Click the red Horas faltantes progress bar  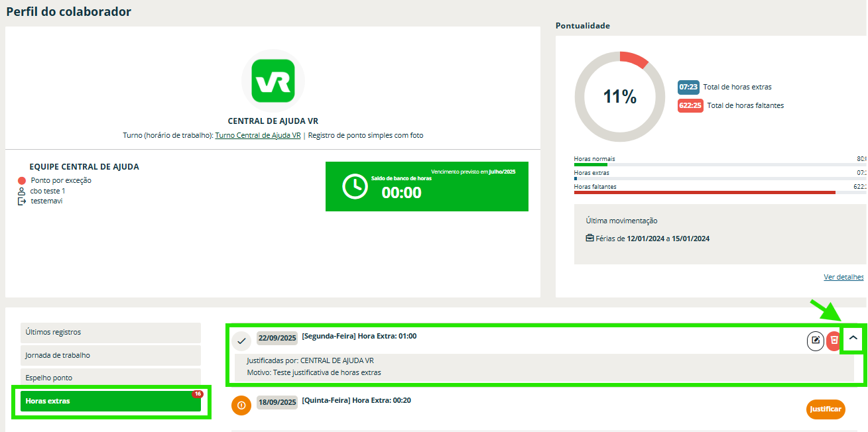[704, 193]
